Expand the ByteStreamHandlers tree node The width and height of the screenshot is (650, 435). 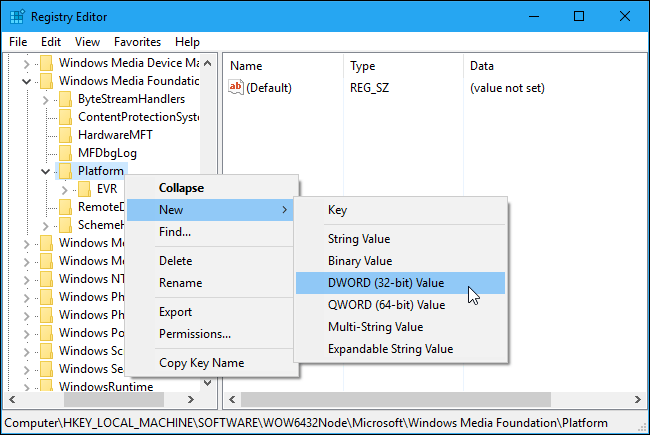tap(46, 99)
